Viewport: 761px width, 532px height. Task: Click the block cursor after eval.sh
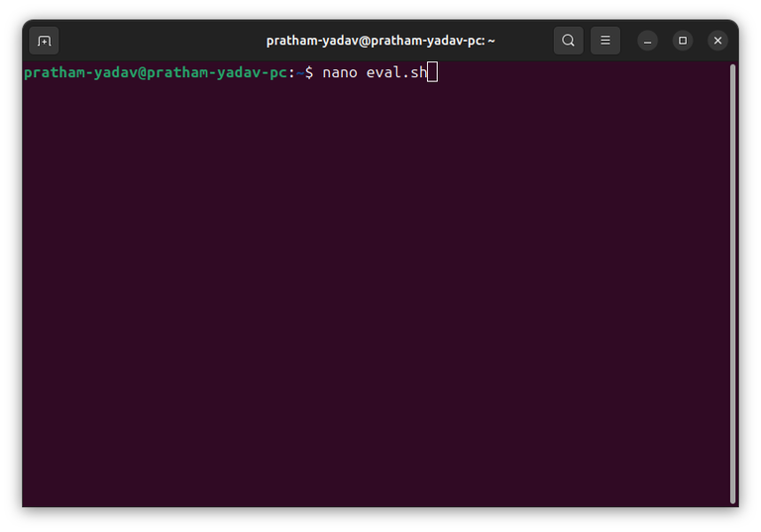(x=432, y=72)
